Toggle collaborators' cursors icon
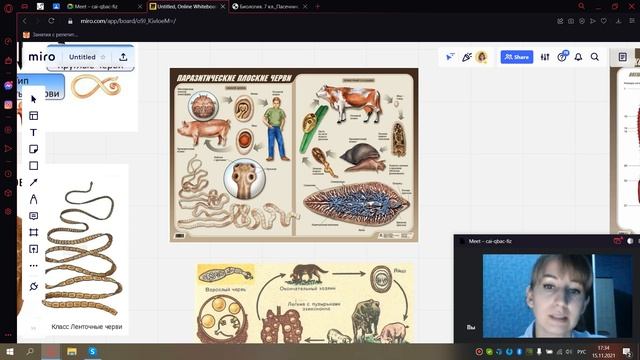The image size is (640, 360). click(x=450, y=57)
